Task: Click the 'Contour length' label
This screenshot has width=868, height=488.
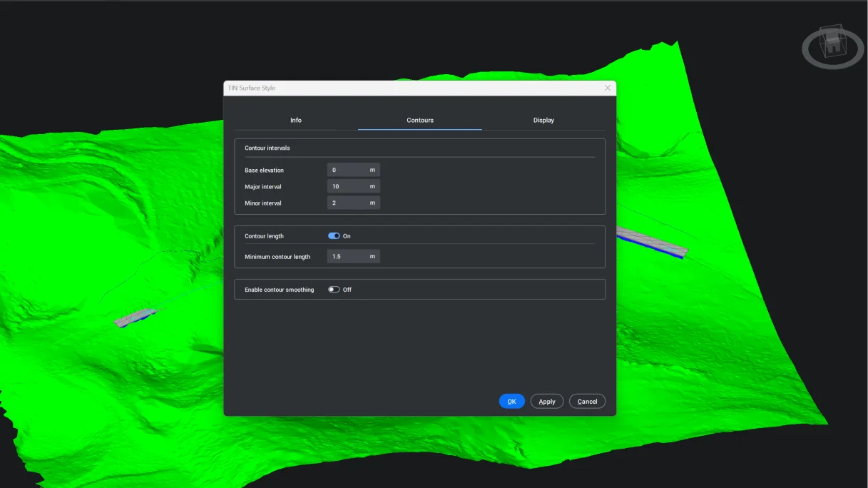Action: coord(264,236)
